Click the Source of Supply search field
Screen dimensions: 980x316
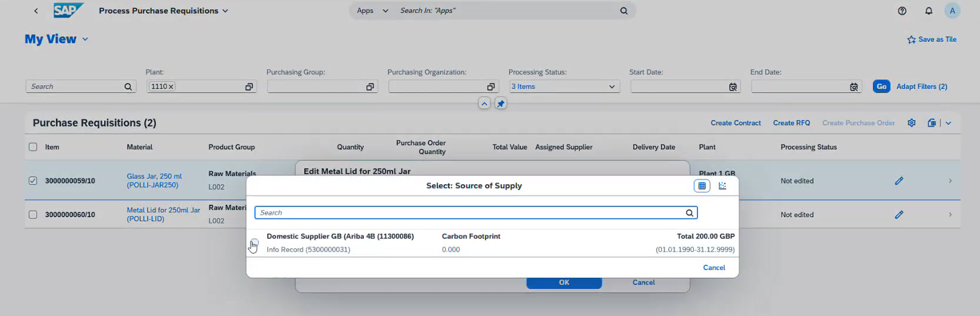(476, 212)
